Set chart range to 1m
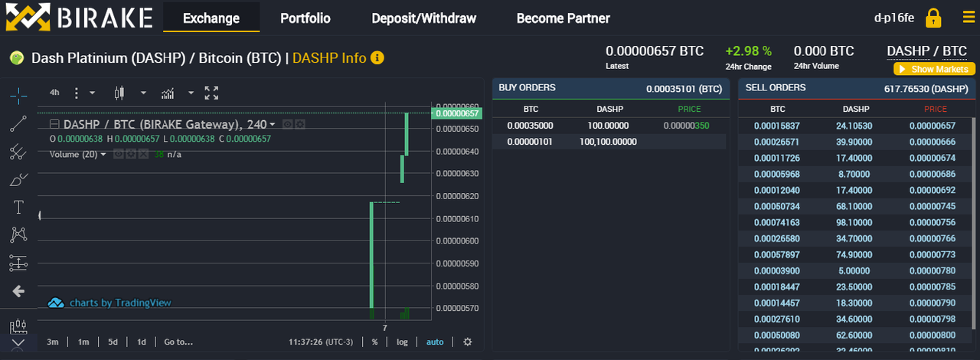980x360 pixels. [83, 342]
